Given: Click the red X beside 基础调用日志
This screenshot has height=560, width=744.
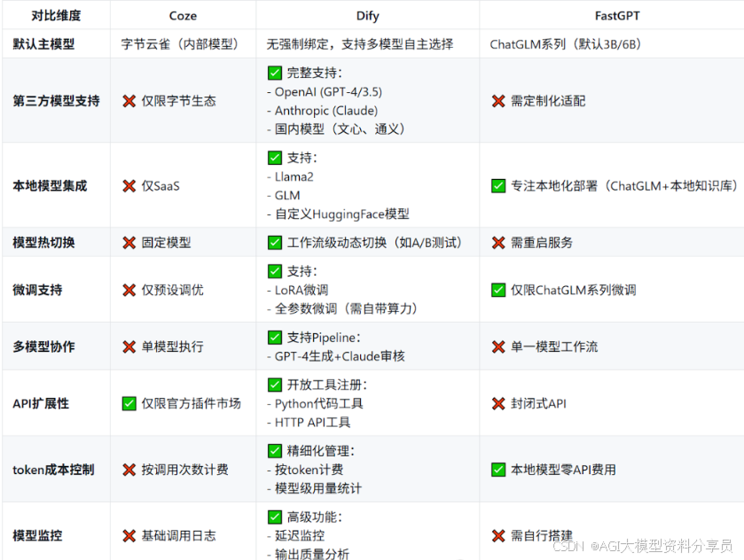Looking at the screenshot, I should click(129, 536).
